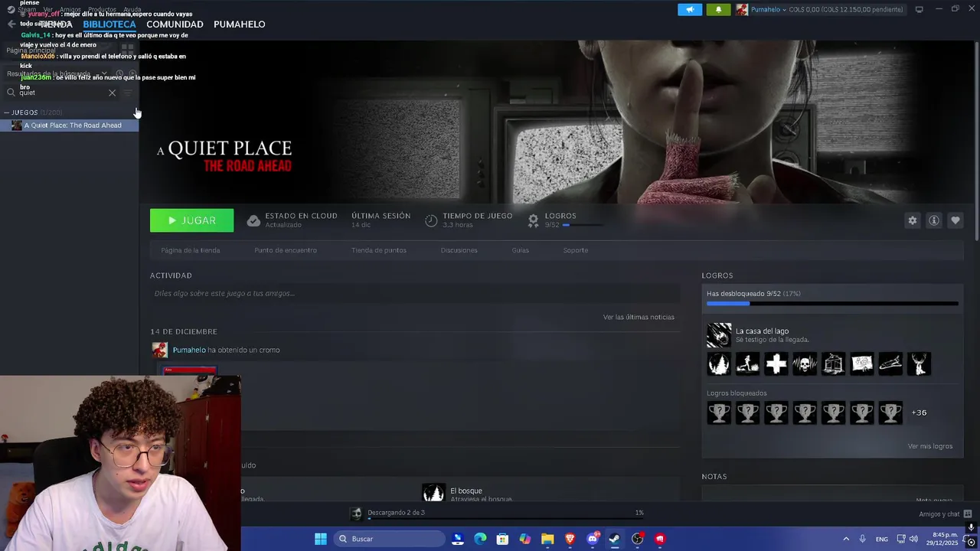The image size is (980, 551).
Task: Click the ready-to-play filter icon
Action: tap(132, 74)
